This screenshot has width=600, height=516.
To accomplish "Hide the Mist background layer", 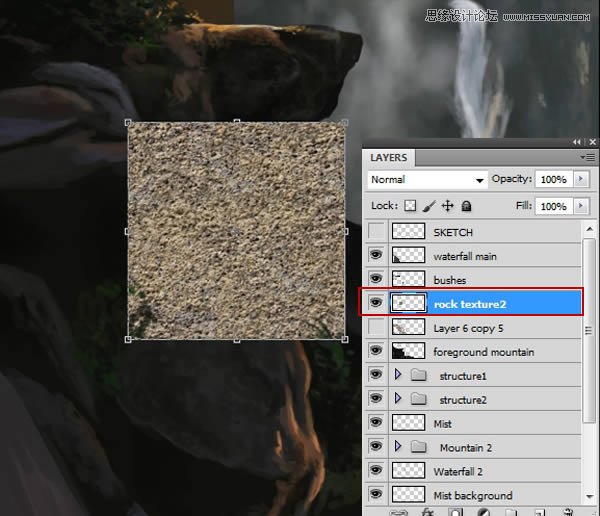I will (376, 494).
